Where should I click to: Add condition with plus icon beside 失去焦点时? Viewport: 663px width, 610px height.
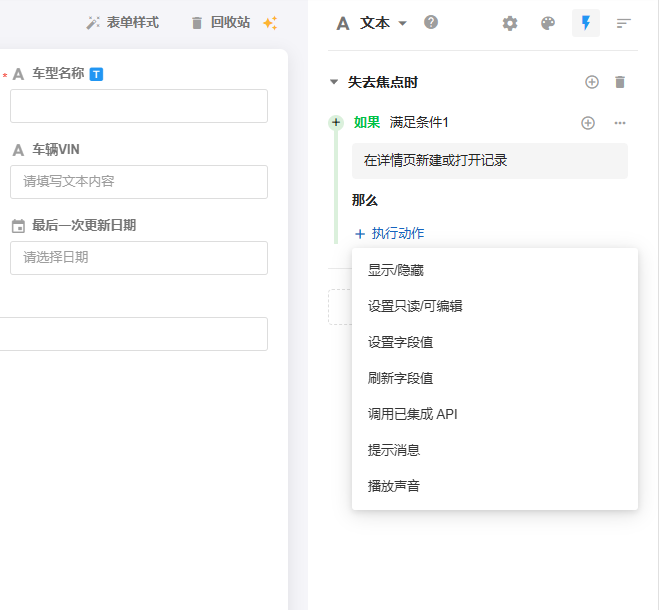592,82
